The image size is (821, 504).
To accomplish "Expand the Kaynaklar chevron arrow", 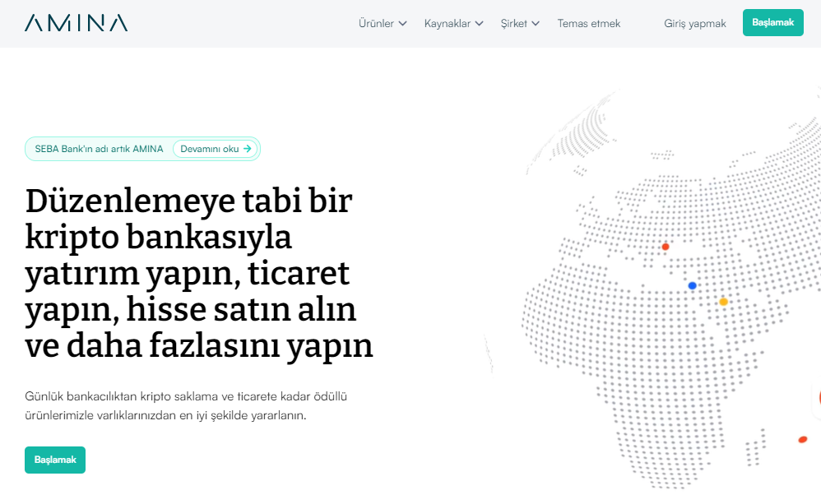I will [479, 24].
